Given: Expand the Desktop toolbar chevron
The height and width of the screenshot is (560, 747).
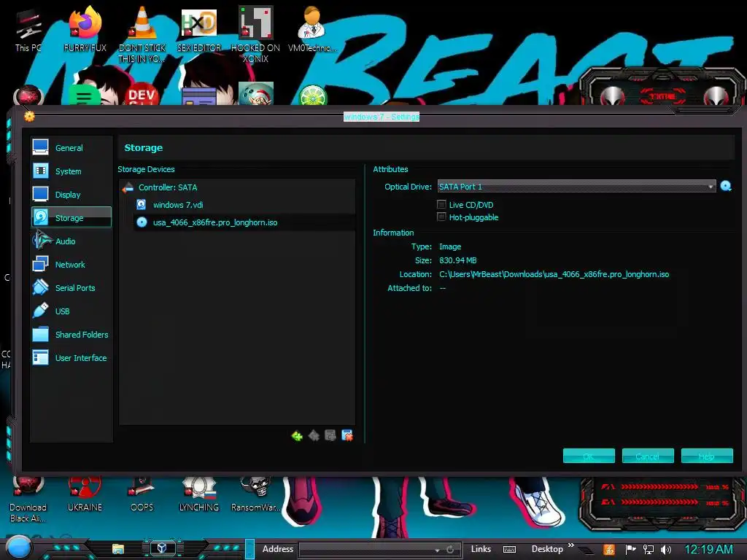Looking at the screenshot, I should coord(570,545).
